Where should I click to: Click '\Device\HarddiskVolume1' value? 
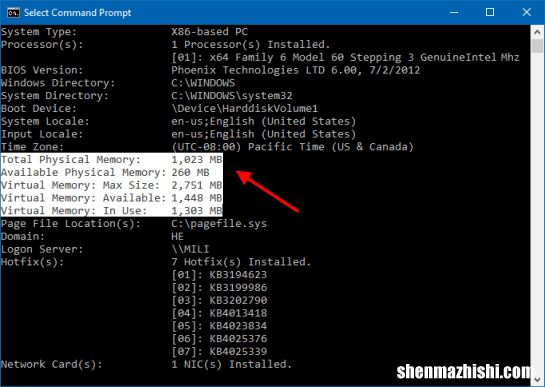click(245, 109)
